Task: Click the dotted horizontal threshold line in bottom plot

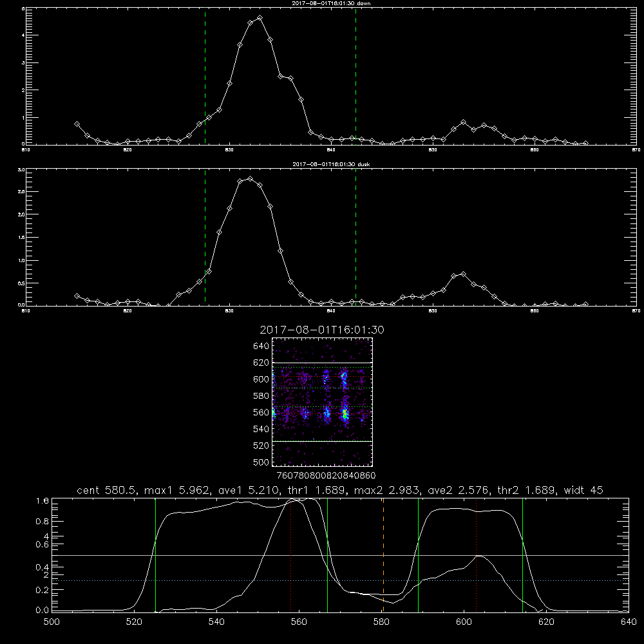Action: click(x=341, y=580)
